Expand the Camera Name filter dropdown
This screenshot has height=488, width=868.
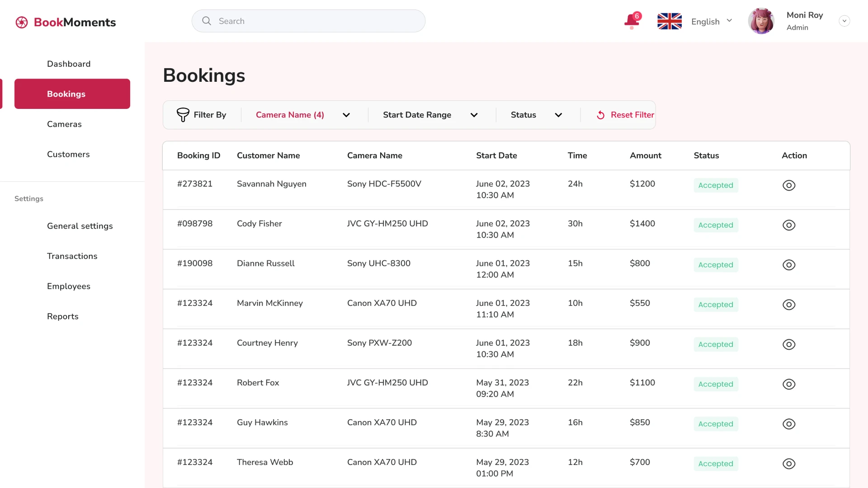(346, 115)
